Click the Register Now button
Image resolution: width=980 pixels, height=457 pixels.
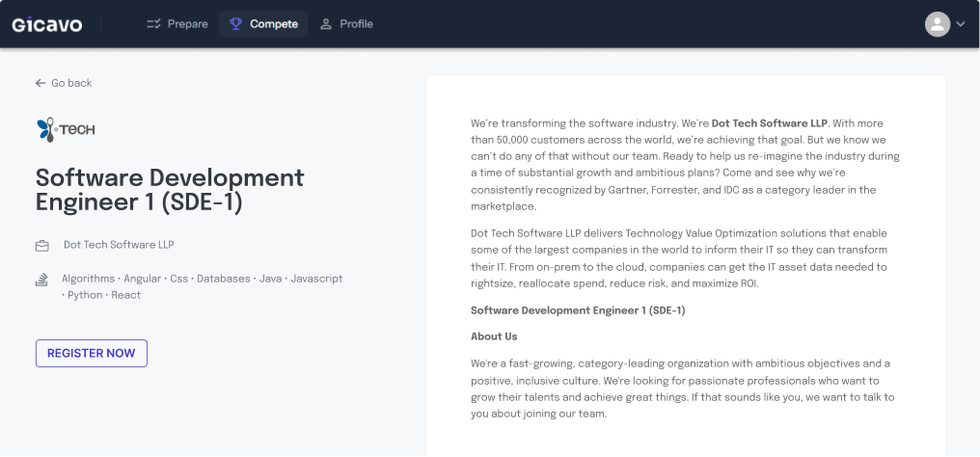(x=92, y=354)
